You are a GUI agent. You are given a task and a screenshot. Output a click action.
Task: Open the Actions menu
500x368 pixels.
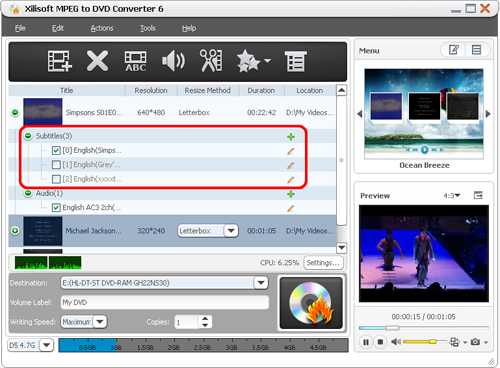point(102,28)
